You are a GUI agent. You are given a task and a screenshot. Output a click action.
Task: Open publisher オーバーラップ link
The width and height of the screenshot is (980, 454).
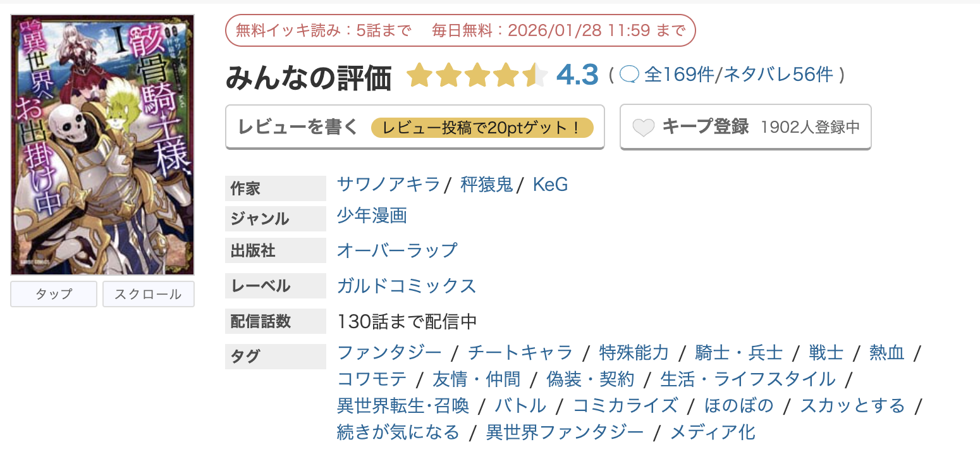click(396, 250)
